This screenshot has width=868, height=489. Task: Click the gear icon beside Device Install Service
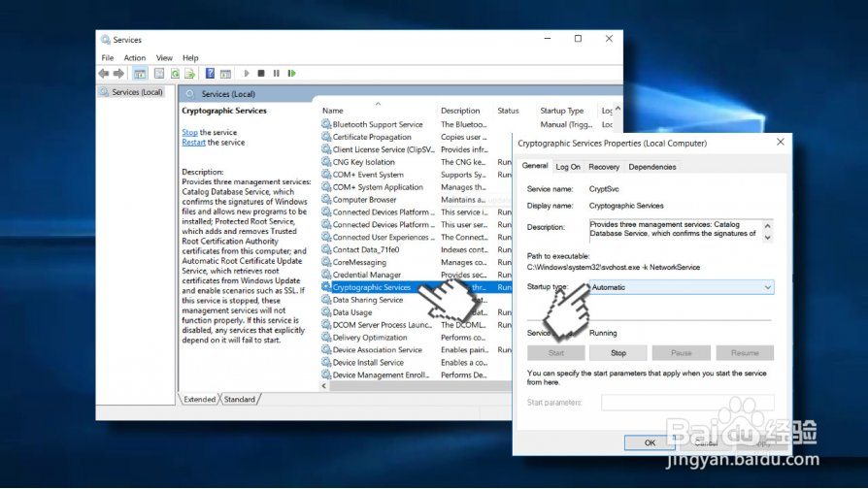click(326, 362)
